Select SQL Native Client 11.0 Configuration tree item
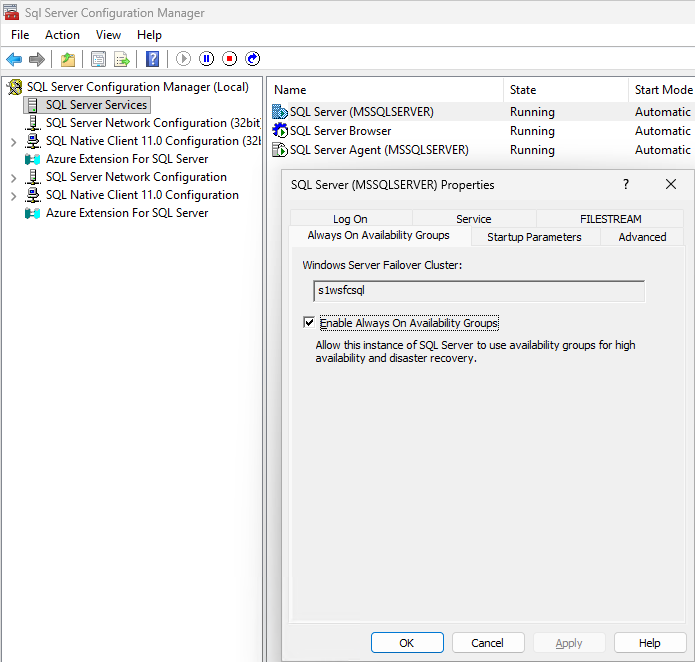The width and height of the screenshot is (695, 662). click(142, 195)
